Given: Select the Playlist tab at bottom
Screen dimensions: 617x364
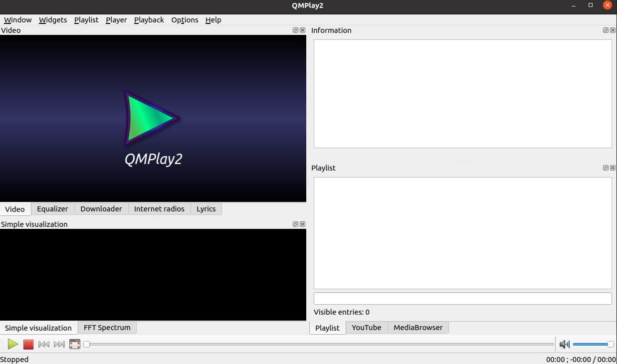Looking at the screenshot, I should coord(327,328).
